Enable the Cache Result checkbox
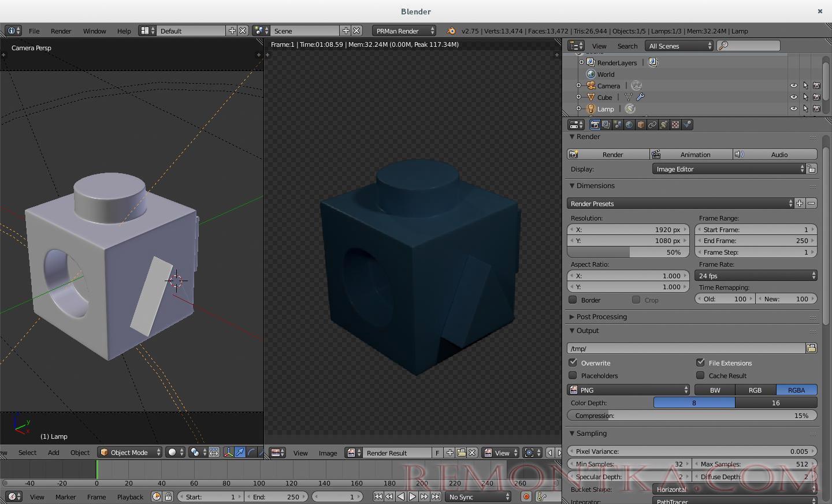Screen dimensions: 832x504 (x=700, y=375)
